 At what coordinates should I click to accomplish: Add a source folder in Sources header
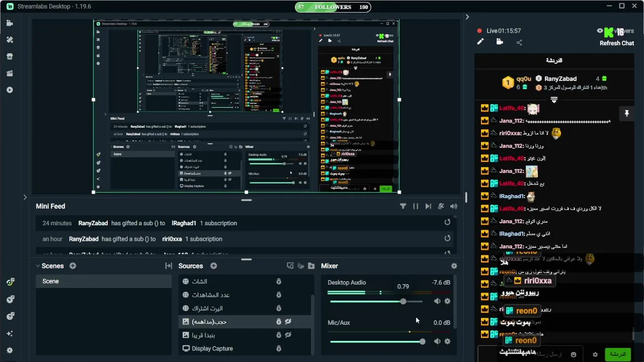coord(311,265)
